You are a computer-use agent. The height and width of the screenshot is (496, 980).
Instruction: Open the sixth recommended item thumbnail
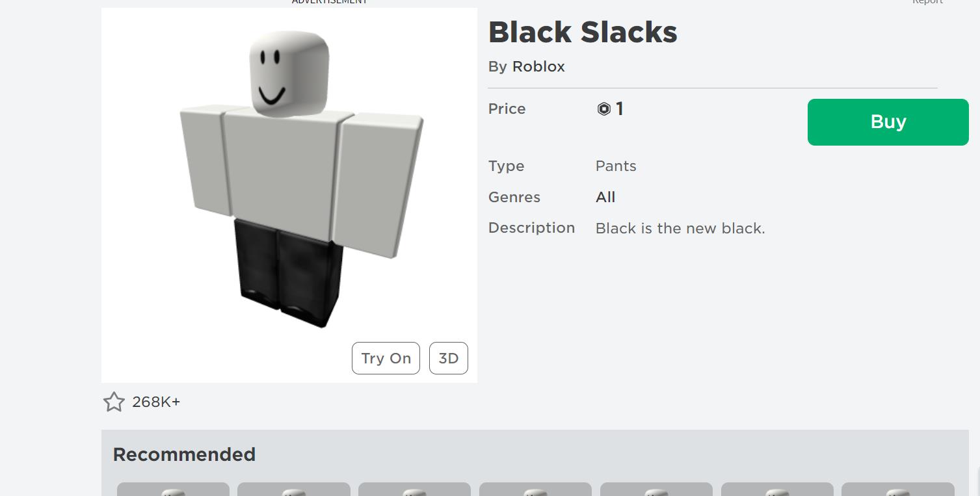tap(777, 489)
